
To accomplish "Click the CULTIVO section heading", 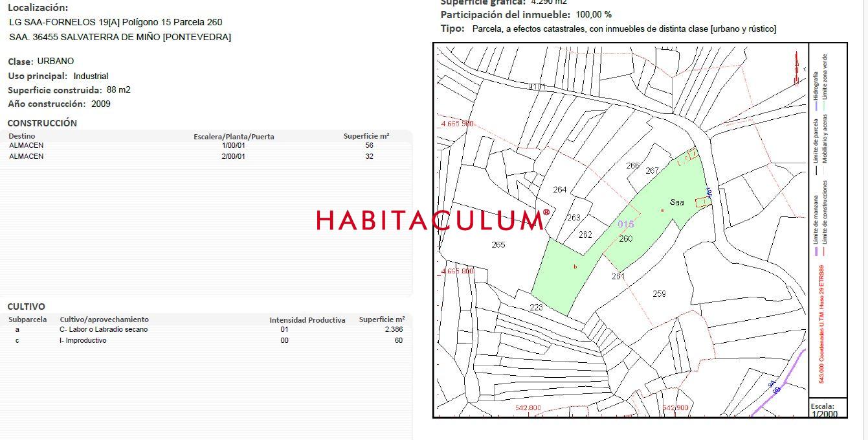I will click(26, 307).
